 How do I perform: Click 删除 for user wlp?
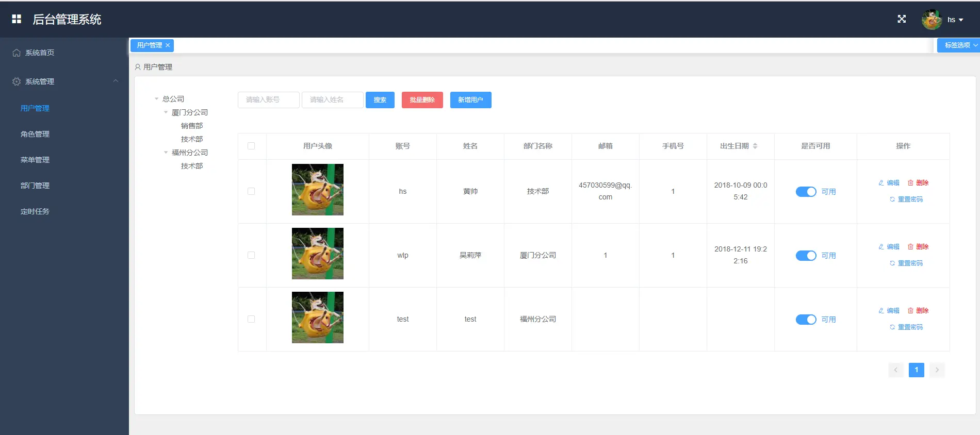[x=918, y=247]
